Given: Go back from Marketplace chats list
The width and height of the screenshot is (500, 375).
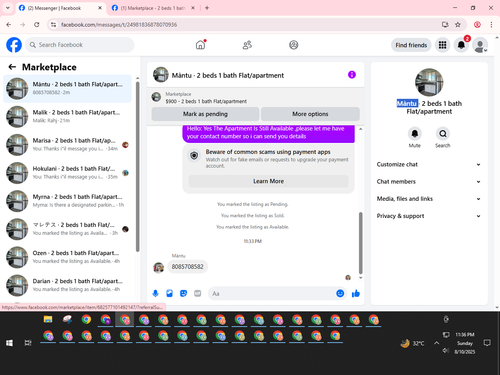Looking at the screenshot, I should tap(12, 67).
